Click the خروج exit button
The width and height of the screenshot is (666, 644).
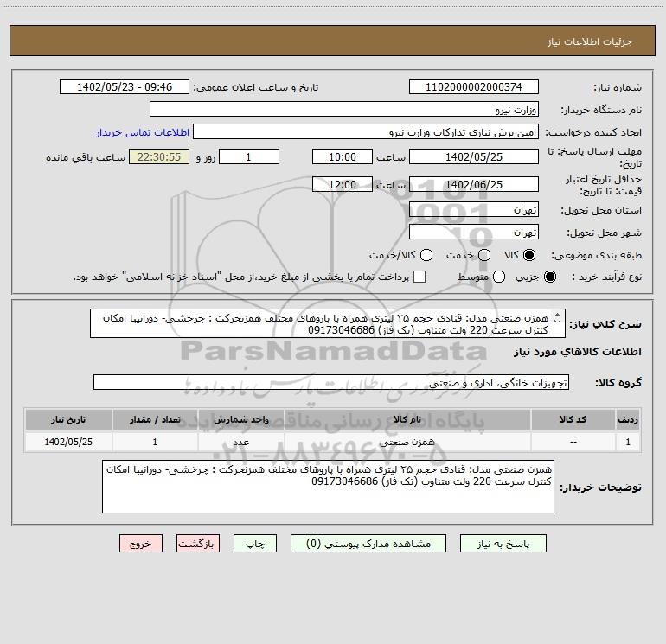(x=141, y=544)
